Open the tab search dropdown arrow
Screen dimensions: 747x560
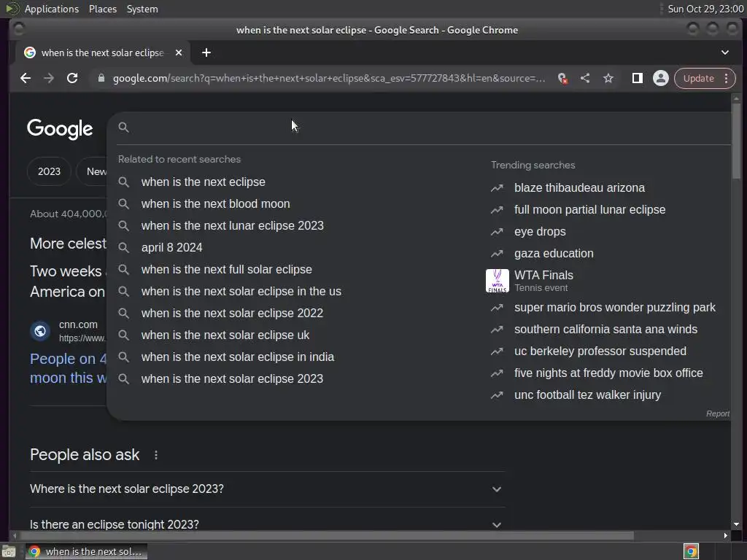[724, 52]
